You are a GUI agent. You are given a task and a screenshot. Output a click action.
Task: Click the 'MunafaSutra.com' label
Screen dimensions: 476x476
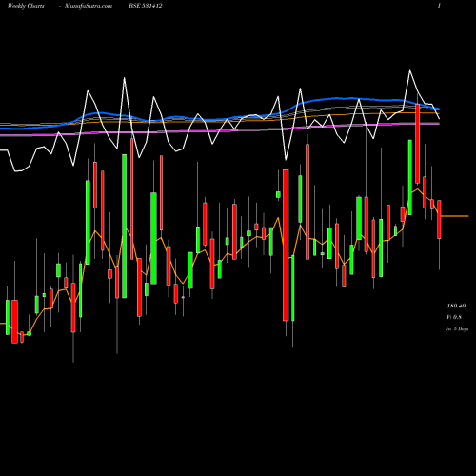[x=89, y=6]
